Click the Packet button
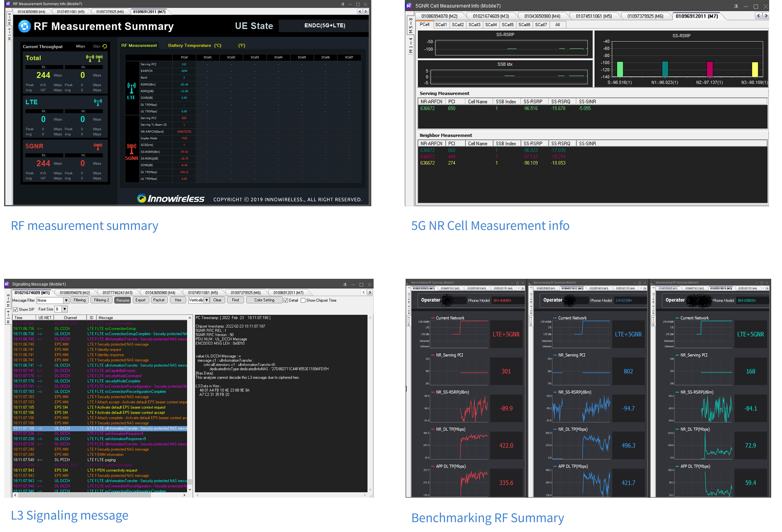Viewport: 782px width, 532px height. pos(159,300)
